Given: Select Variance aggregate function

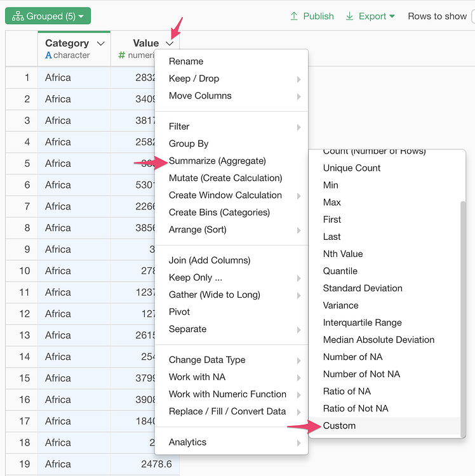Looking at the screenshot, I should [384, 305].
